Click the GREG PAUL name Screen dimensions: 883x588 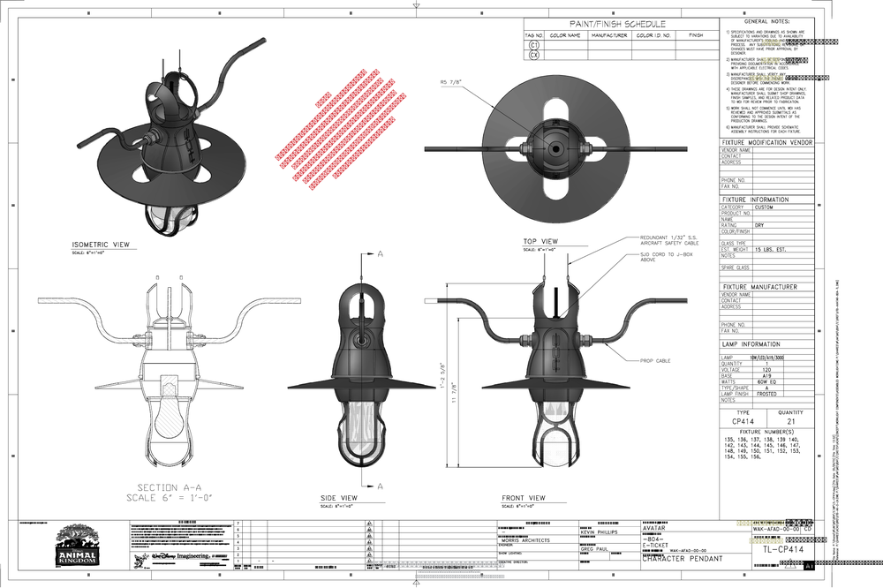(x=594, y=548)
